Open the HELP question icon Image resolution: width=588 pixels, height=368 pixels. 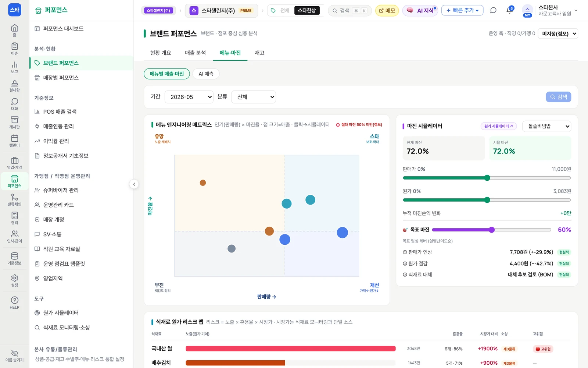(x=14, y=302)
